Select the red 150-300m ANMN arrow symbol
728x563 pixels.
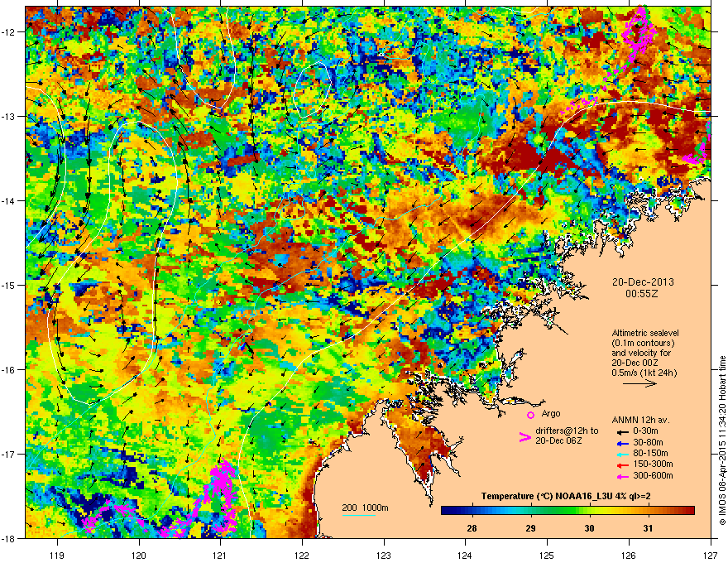[622, 464]
